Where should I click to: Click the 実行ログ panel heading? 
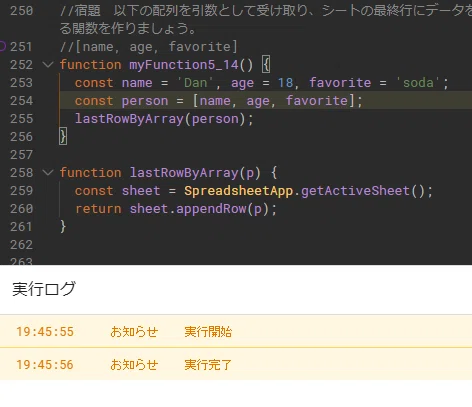(44, 289)
